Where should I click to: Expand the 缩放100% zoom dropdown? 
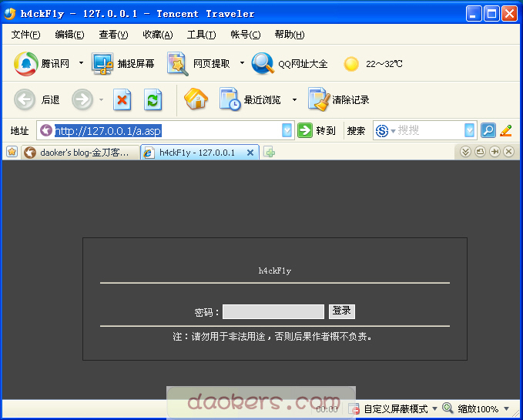507,408
